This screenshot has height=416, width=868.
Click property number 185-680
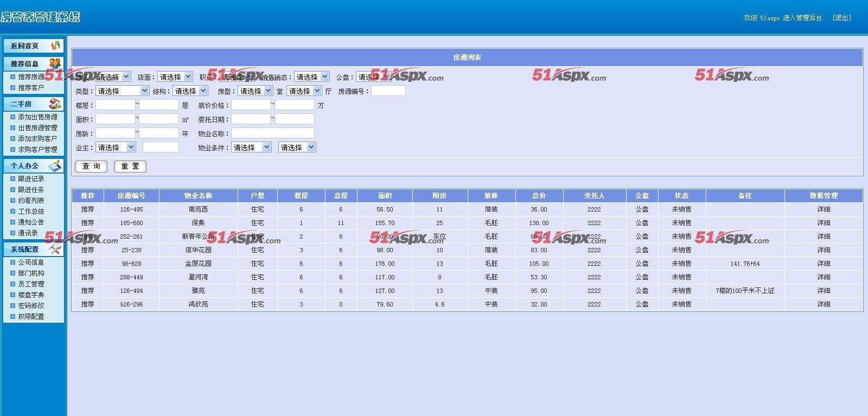coord(131,223)
